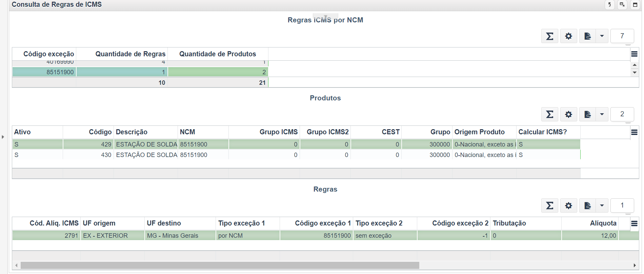Sort by Quantidade de Regras column header
644x274 pixels.
[x=122, y=54]
